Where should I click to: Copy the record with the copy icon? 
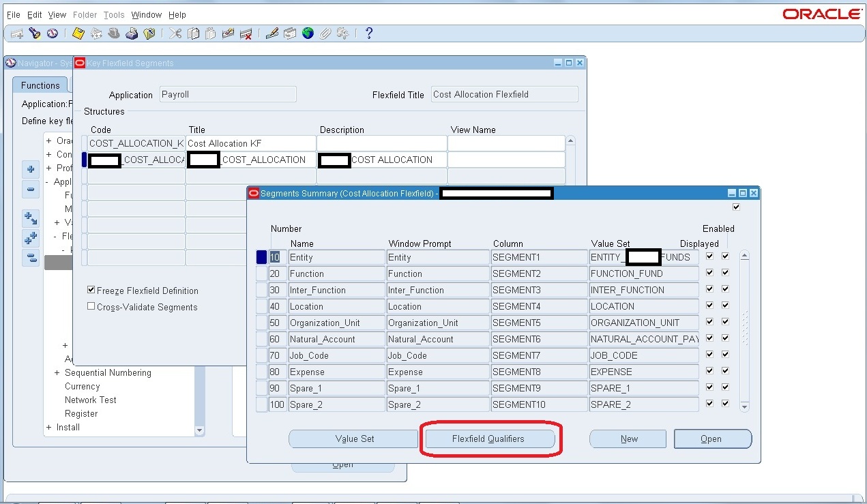[x=193, y=33]
